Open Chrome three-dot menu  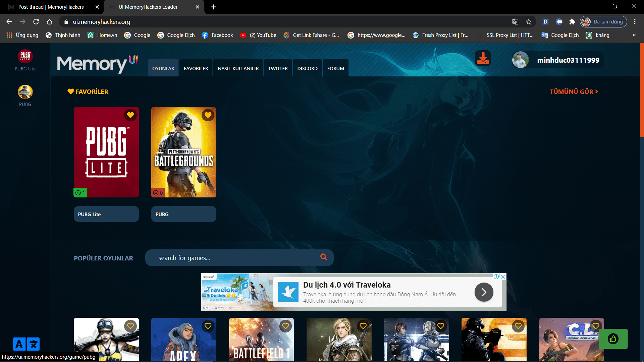coord(635,22)
